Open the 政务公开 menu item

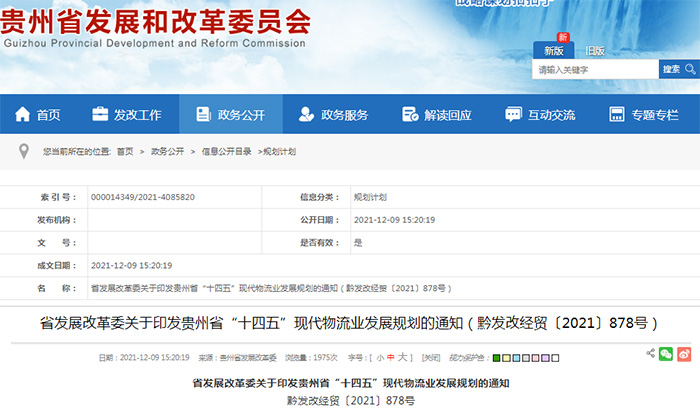(231, 114)
